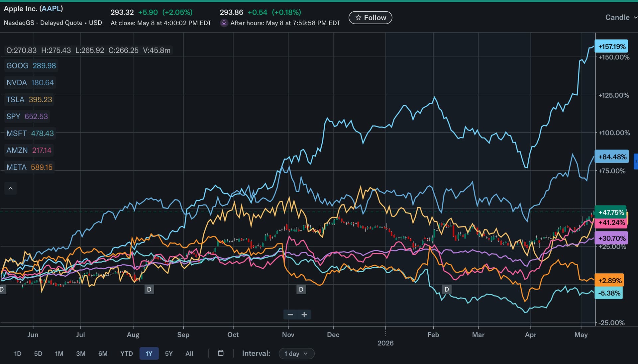Switch to the 1M range
The height and width of the screenshot is (364, 638).
point(59,353)
